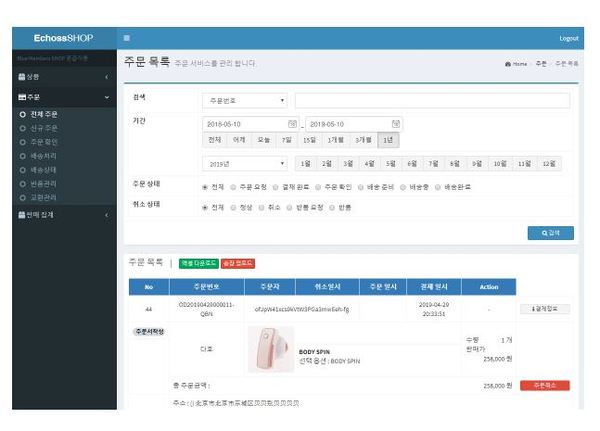Click the circle icon beside 배송상태
Image resolution: width=600 pixels, height=431 pixels.
tap(23, 170)
